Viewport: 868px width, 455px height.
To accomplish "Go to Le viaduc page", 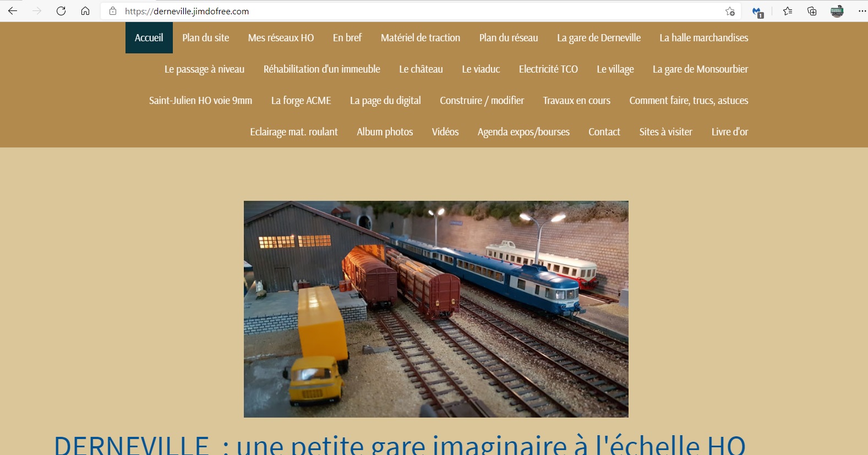I will [x=481, y=69].
